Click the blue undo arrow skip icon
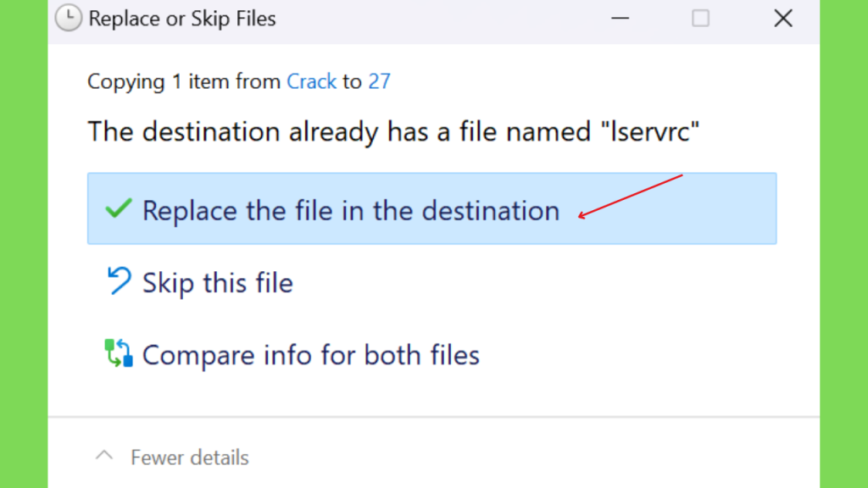Viewport: 868px width, 488px height. 119,280
